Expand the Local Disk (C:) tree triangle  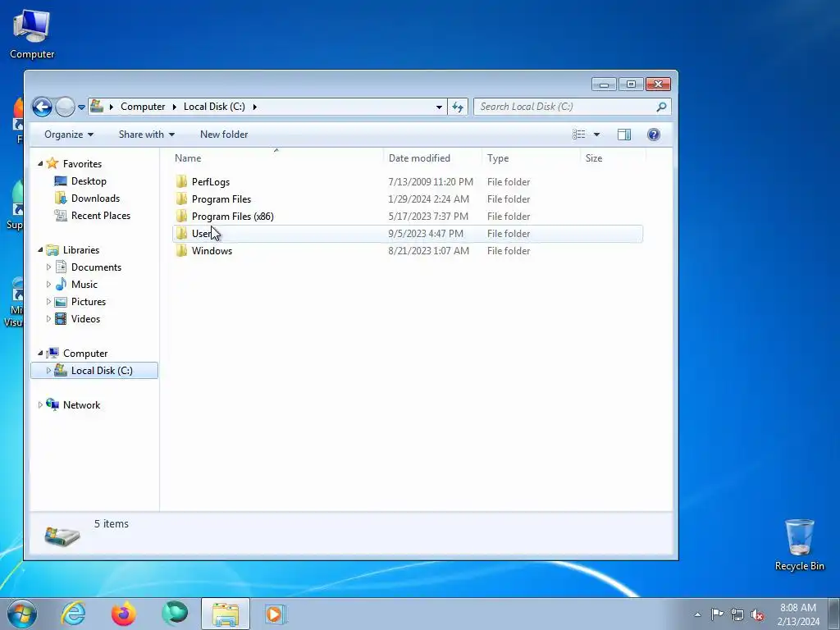point(48,370)
